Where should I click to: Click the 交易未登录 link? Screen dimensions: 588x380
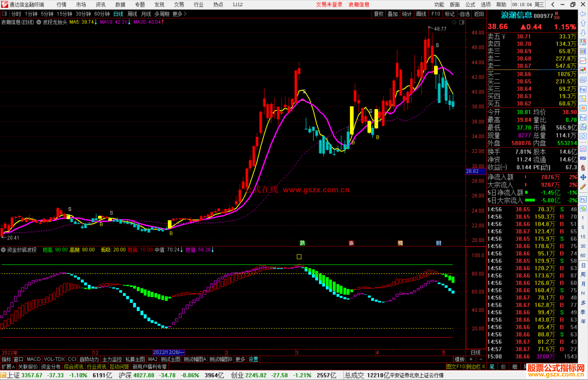pyautogui.click(x=329, y=5)
